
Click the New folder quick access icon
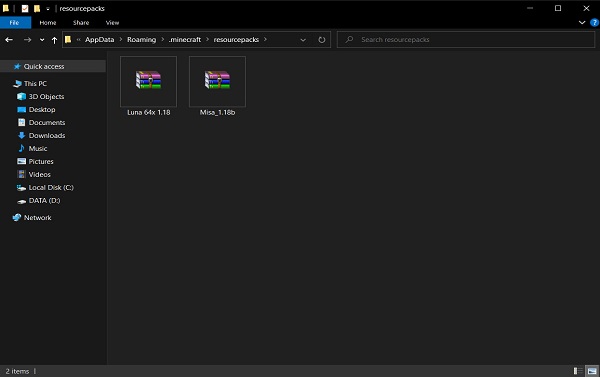coord(37,8)
